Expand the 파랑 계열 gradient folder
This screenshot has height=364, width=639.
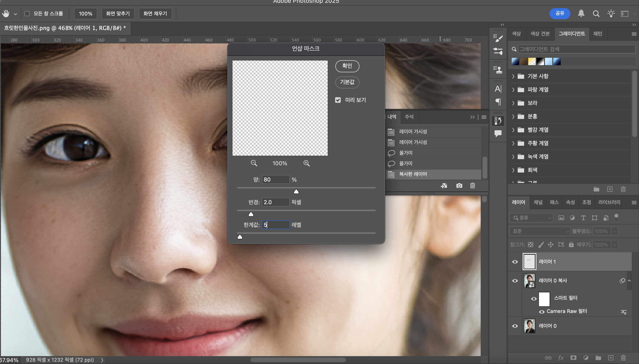point(513,90)
